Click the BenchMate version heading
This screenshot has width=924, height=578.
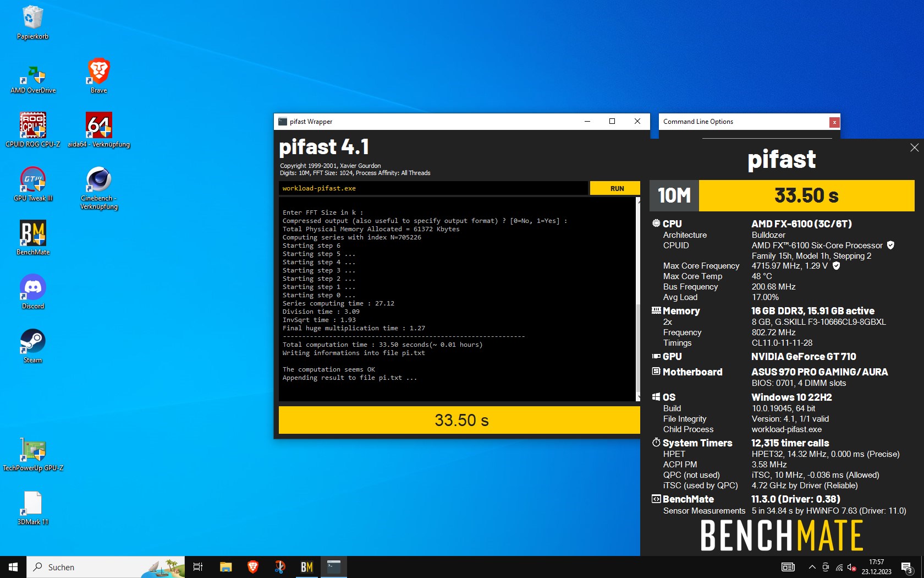point(688,499)
